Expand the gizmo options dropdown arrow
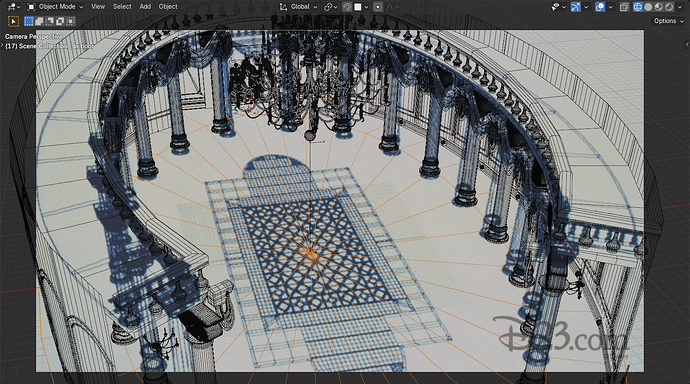The image size is (690, 384). click(x=586, y=7)
